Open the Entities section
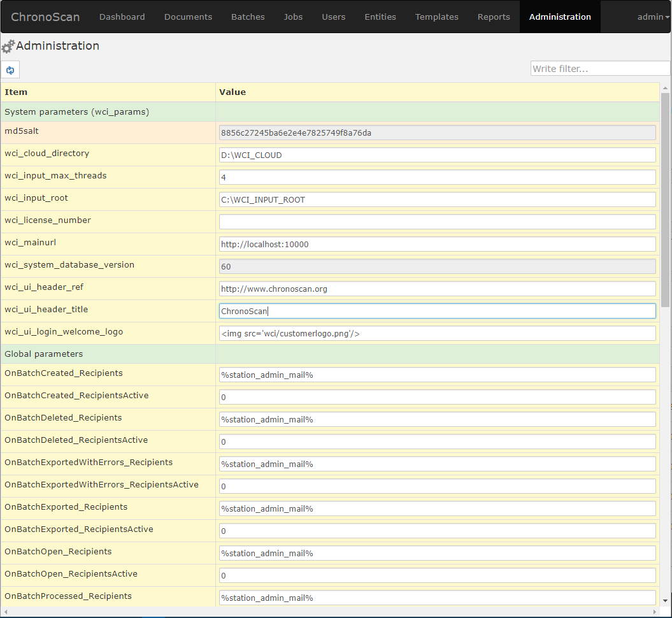 [x=380, y=17]
